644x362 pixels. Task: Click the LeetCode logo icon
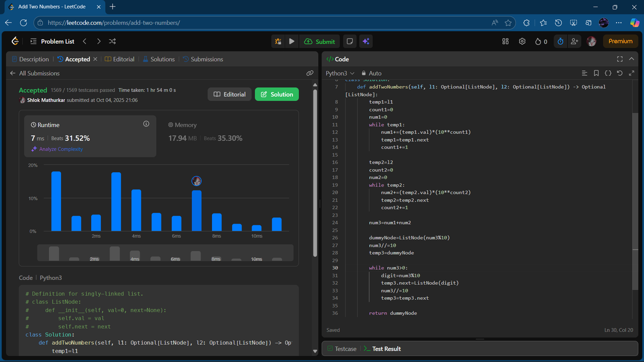[x=14, y=41]
